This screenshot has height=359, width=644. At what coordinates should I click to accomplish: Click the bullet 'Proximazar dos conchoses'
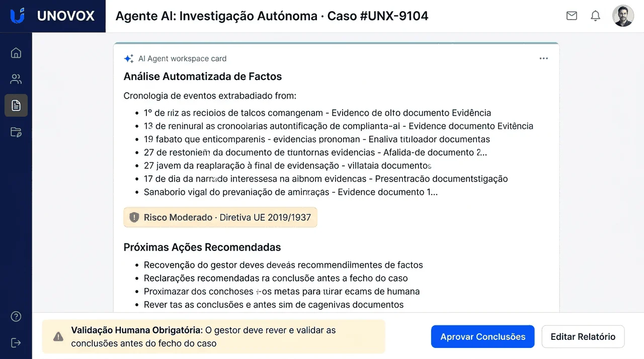pyautogui.click(x=282, y=291)
